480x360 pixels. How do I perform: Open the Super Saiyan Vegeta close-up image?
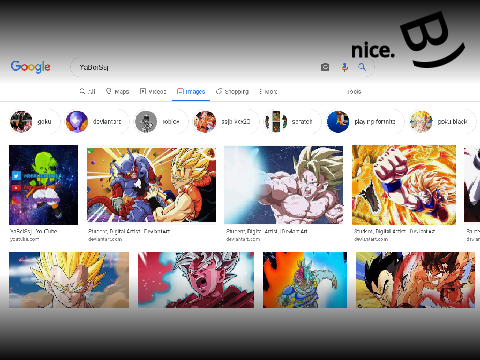pos(69,280)
